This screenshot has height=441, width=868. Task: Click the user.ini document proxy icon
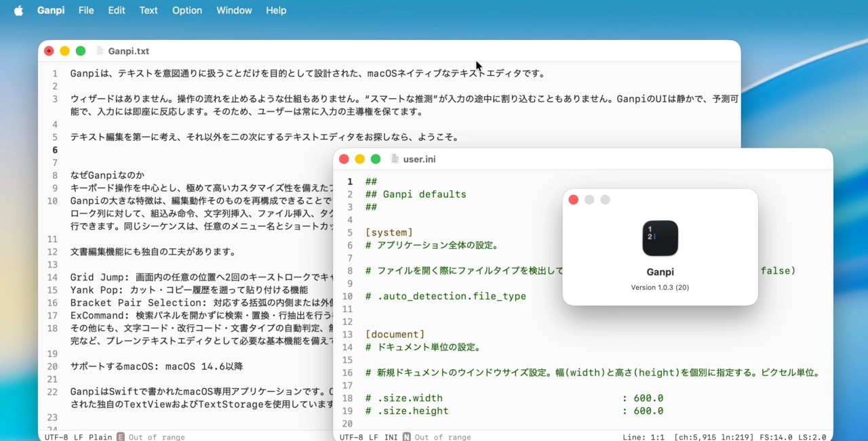tap(395, 159)
